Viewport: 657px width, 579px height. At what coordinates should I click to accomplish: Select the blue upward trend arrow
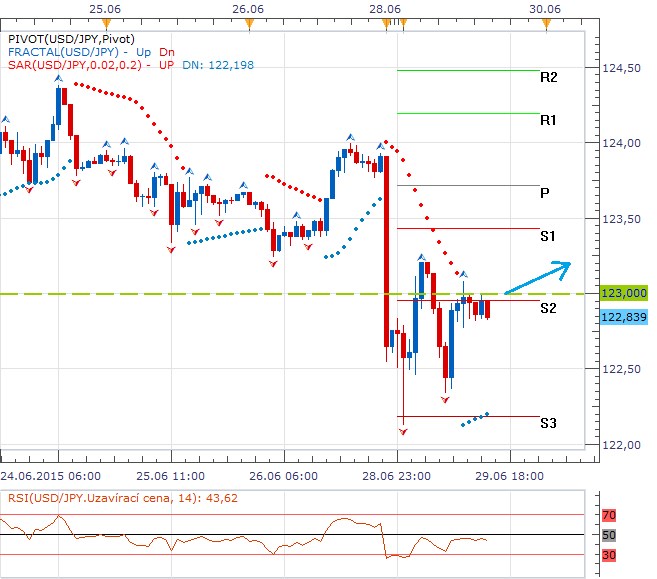538,277
